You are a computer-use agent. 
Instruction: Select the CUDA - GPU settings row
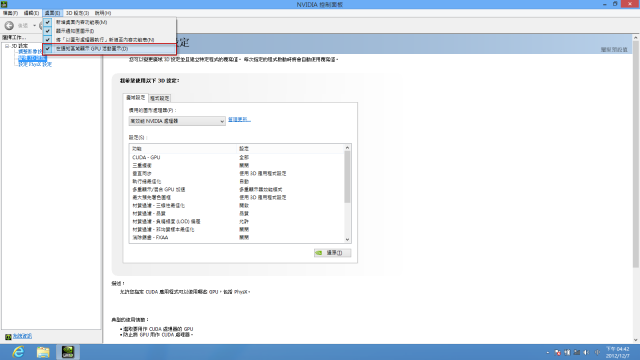point(237,157)
